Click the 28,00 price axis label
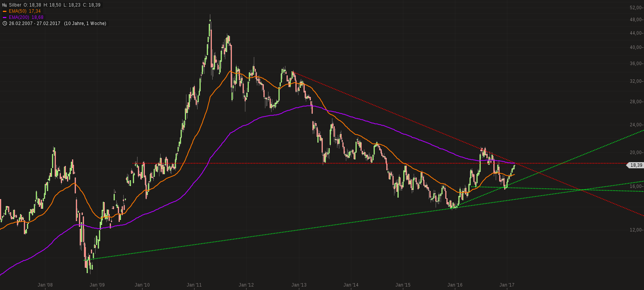This screenshot has width=644, height=290. pyautogui.click(x=635, y=102)
